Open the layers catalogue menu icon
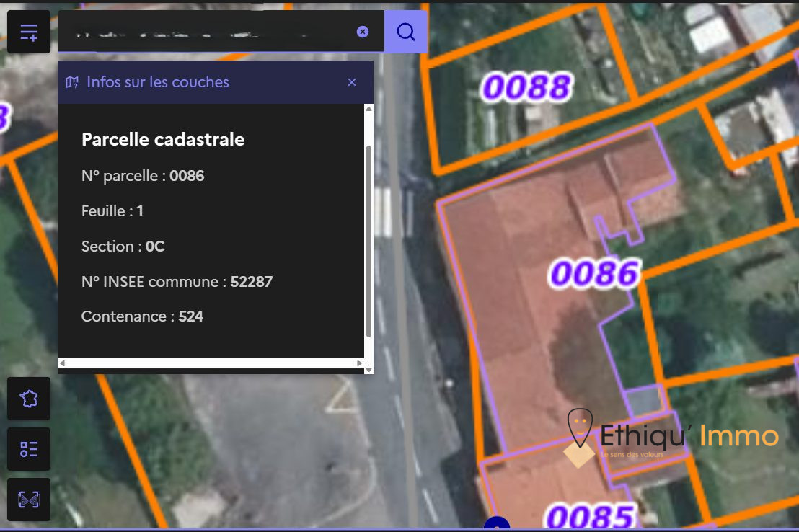Image resolution: width=799 pixels, height=532 pixels. point(29,32)
